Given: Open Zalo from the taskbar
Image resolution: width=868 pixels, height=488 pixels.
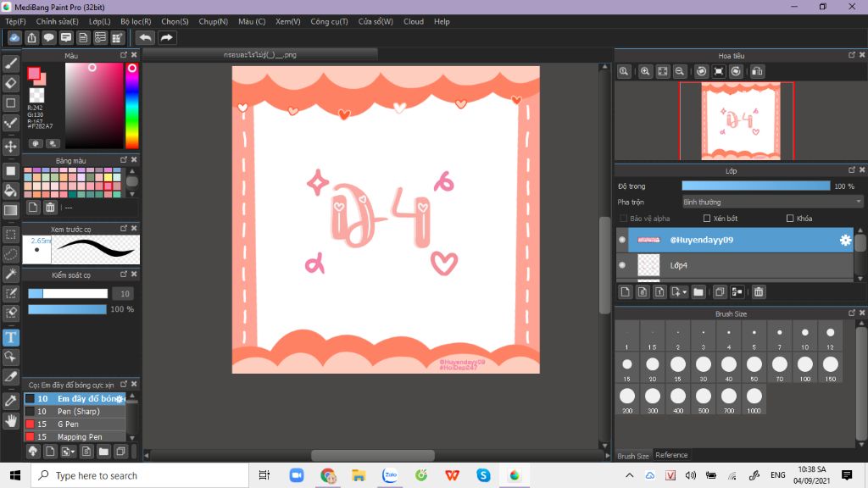Looking at the screenshot, I should 390,475.
